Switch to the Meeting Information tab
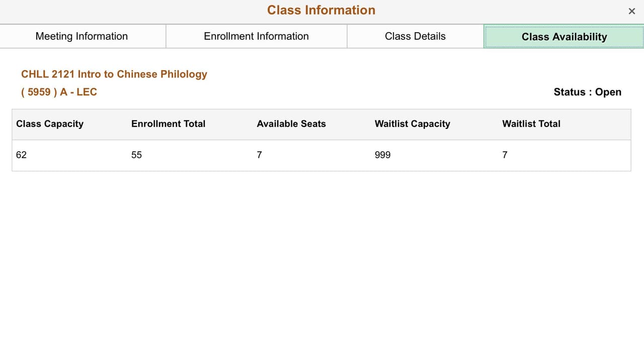The width and height of the screenshot is (644, 347). pos(81,36)
